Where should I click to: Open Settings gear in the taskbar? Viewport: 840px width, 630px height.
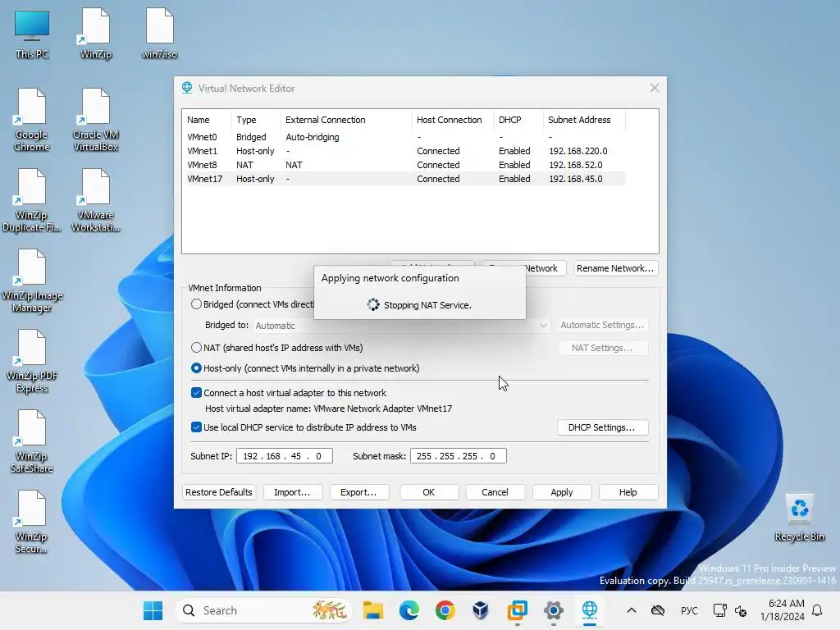point(554,610)
